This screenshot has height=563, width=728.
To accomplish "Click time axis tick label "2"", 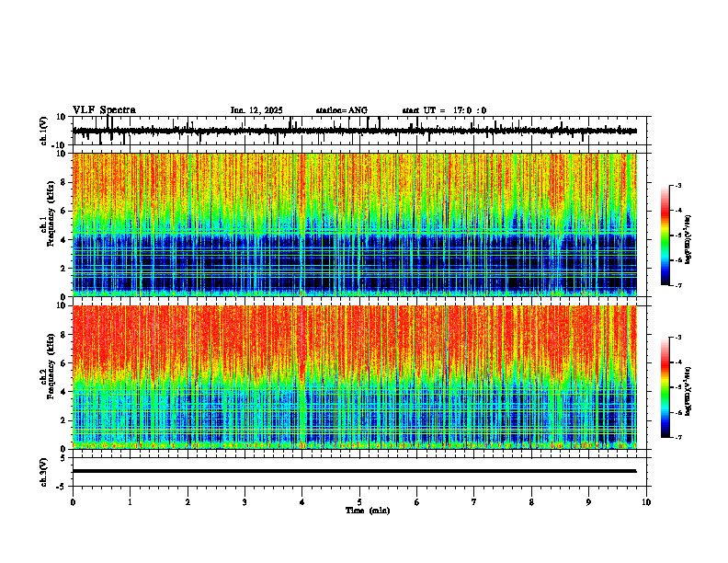I will click(x=188, y=502).
